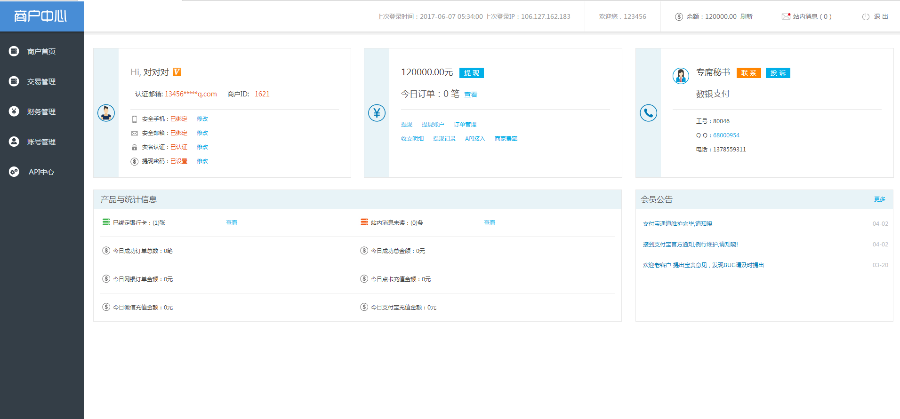This screenshot has width=900, height=419.
Task: Click 查看 link for unread site messages
Action: (x=490, y=222)
